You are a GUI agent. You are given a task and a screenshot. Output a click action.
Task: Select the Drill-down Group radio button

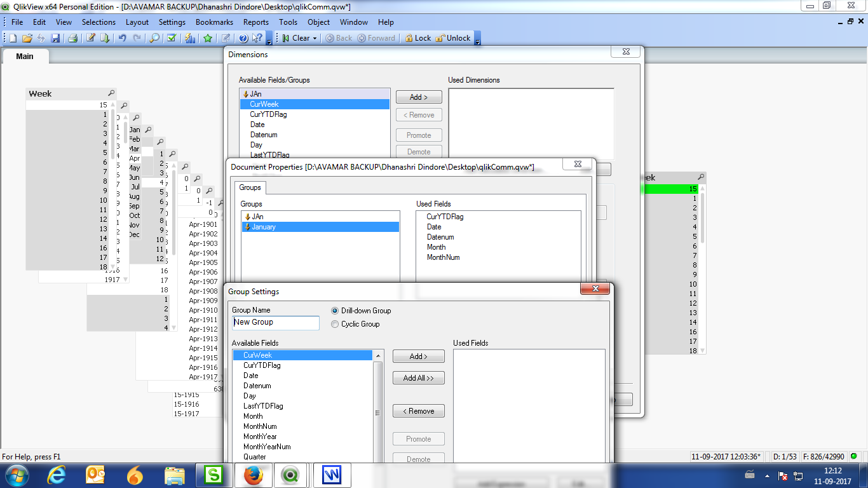coord(335,311)
